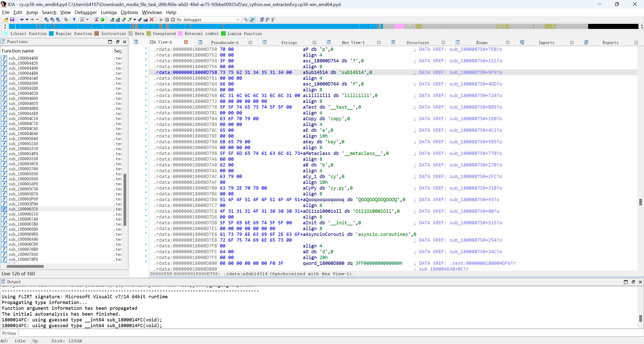Open the No debugger selection combo box

point(208,20)
